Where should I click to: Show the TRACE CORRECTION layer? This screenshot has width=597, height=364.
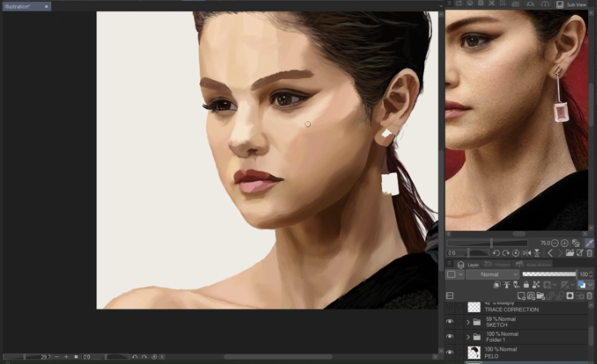coord(450,307)
